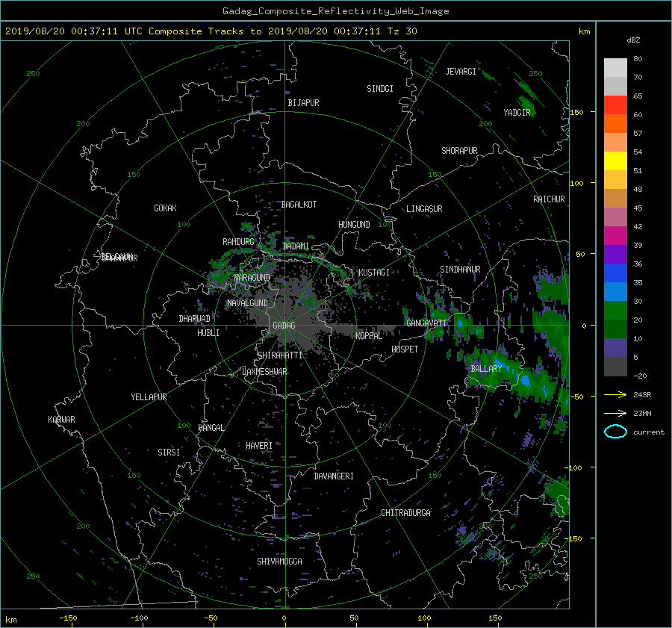Click the yellow 'km' label in top header
This screenshot has width=672, height=628.
pos(584,31)
